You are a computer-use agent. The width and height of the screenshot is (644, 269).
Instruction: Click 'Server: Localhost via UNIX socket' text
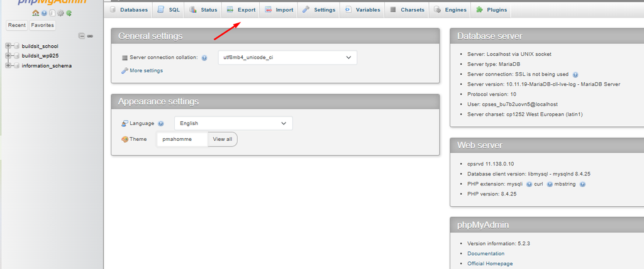(509, 54)
